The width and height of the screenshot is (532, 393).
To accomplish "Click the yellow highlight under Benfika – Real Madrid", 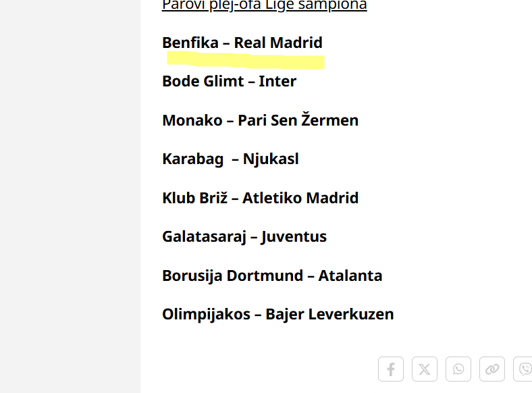I will click(246, 61).
